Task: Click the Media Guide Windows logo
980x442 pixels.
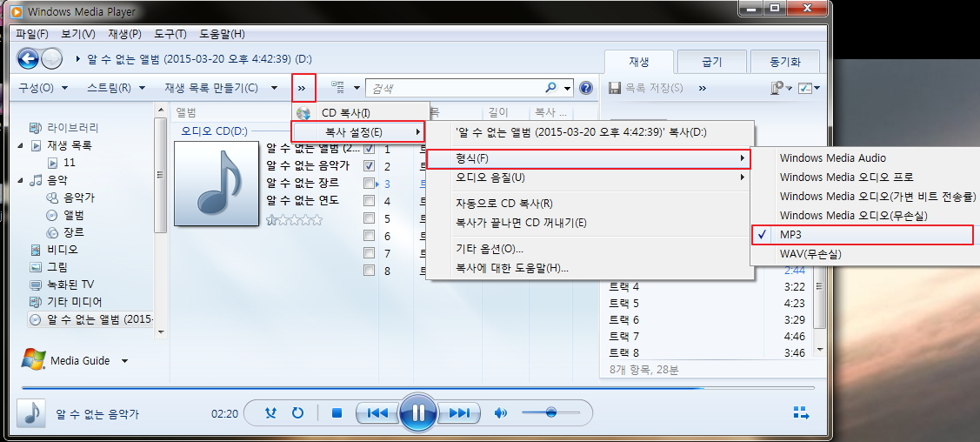Action: pyautogui.click(x=33, y=359)
